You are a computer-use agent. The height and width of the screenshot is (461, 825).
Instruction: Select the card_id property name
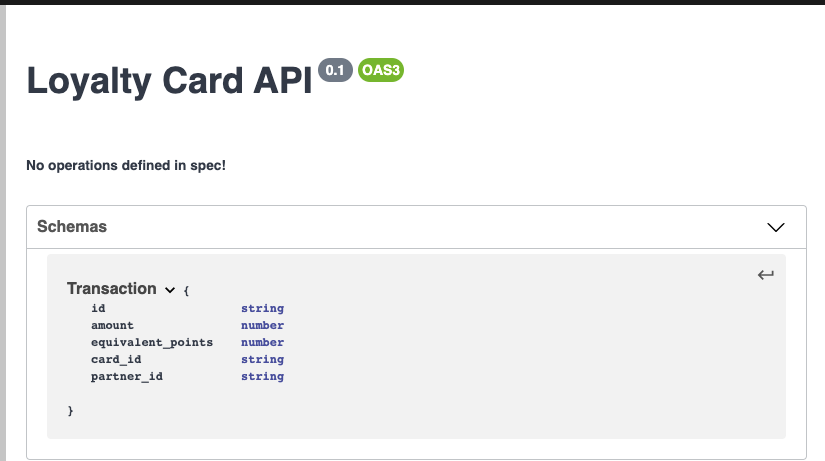click(116, 359)
